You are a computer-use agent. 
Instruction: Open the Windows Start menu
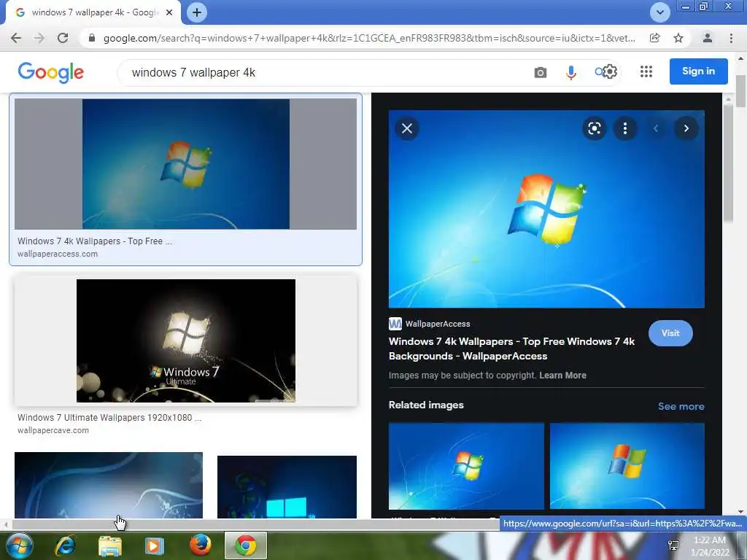[x=19, y=545]
